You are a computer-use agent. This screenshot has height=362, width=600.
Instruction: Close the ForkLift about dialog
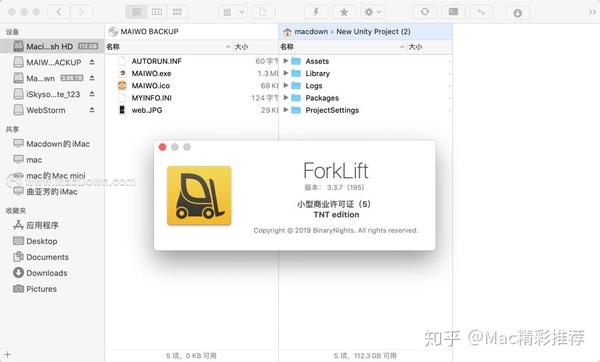(162, 147)
